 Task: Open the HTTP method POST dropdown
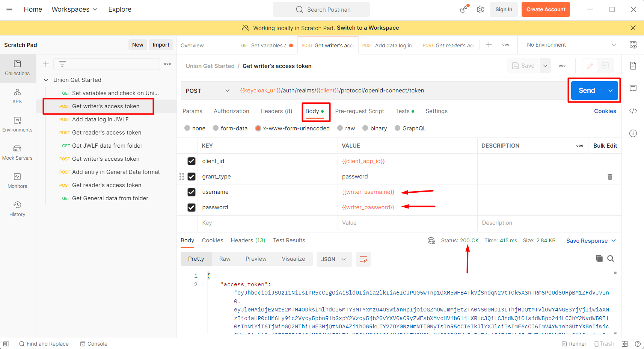point(208,91)
